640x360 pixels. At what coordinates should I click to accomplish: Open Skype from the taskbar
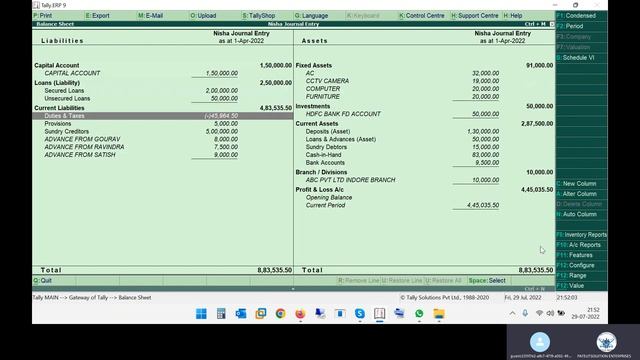point(360,313)
